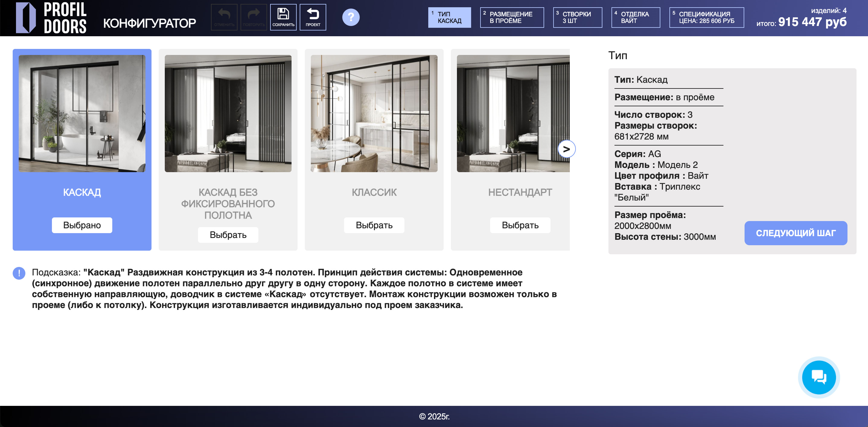868x427 pixels.
Task: Click the '2000x2800мм' opening size value
Action: point(643,226)
